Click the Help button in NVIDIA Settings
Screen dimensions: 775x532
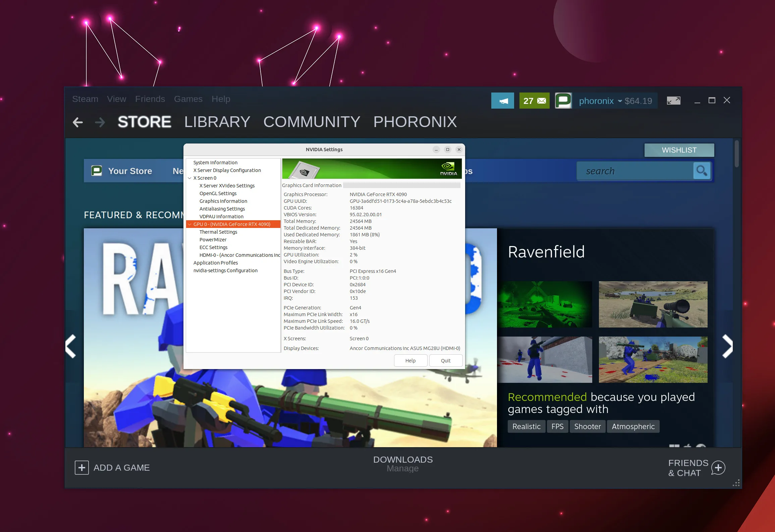pos(410,360)
